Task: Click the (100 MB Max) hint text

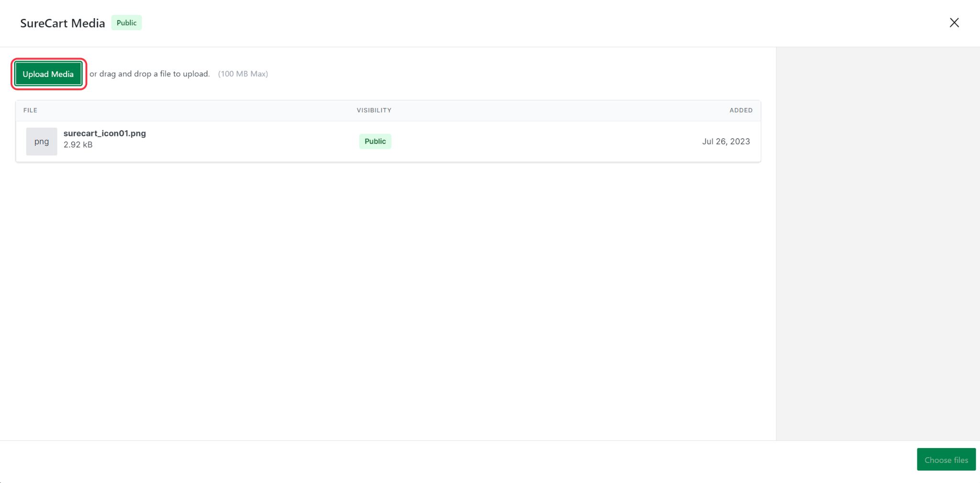Action: pos(243,74)
